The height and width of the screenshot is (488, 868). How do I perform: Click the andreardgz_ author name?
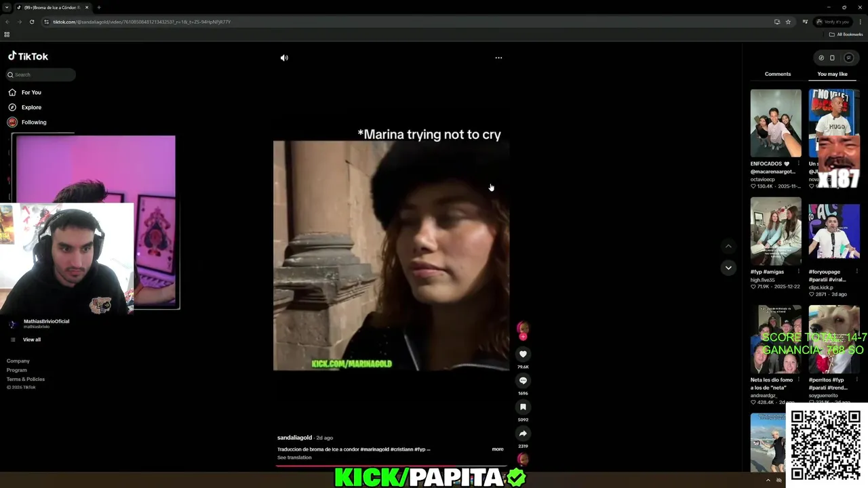(765, 395)
